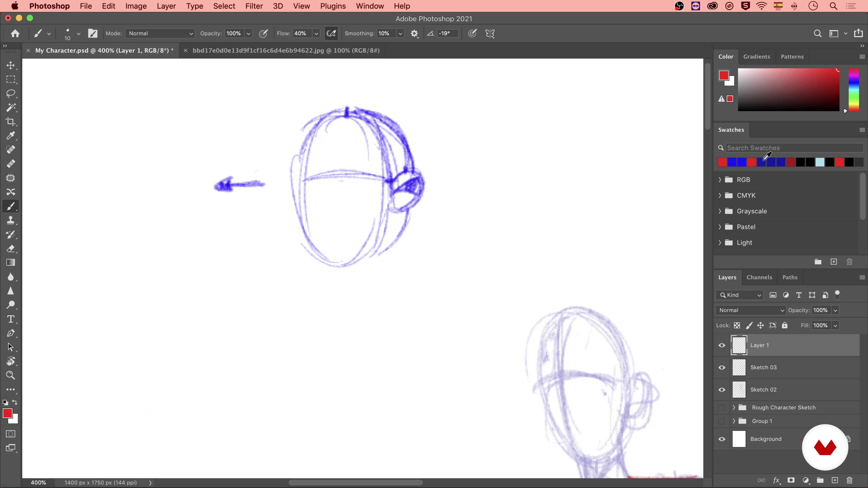Open Smoothing 10% dropdown arrow
Viewport: 868px width, 488px height.
pyautogui.click(x=400, y=33)
